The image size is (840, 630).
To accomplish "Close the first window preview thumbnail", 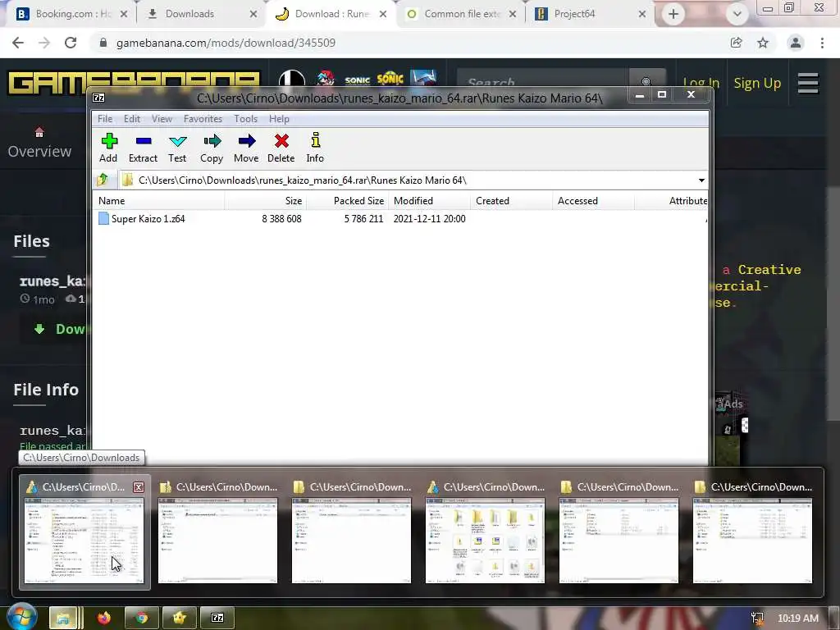I will pos(138,487).
